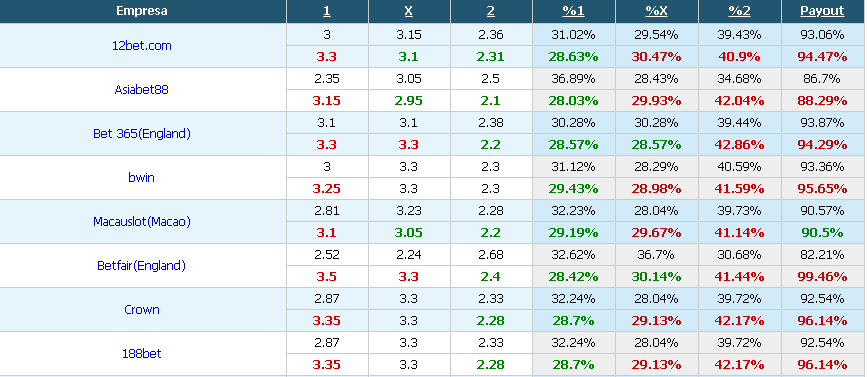Click Asiabet88's 88.29% payout value
Screen dimensions: 867x377
point(822,101)
